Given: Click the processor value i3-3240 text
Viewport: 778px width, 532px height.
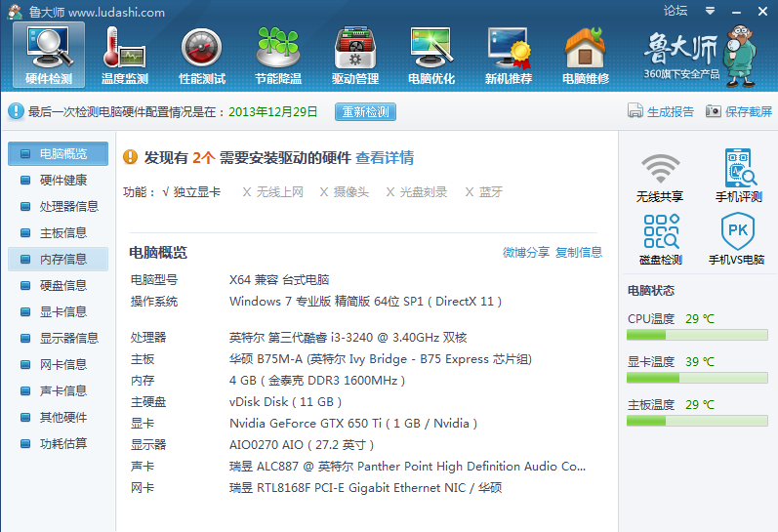Looking at the screenshot, I should pyautogui.click(x=348, y=338).
